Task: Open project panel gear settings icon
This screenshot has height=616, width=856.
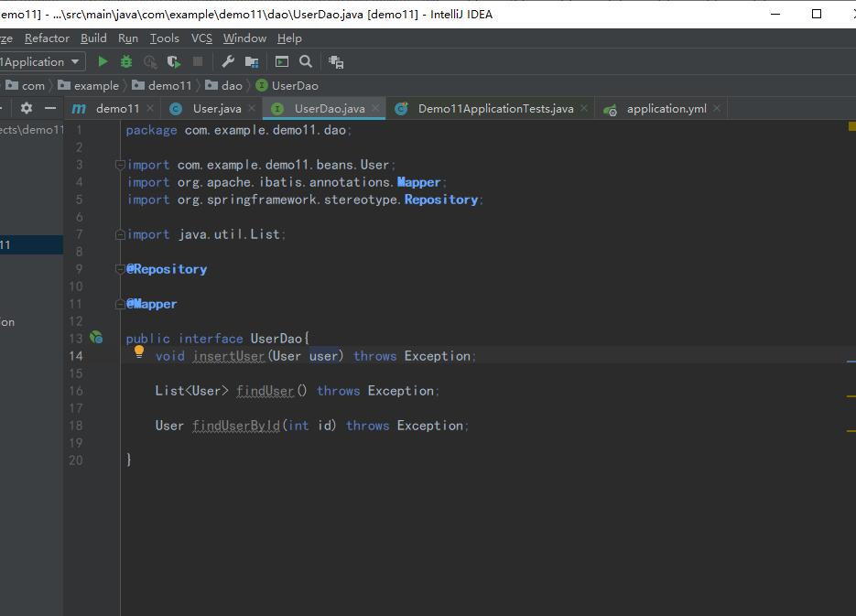Action: click(27, 108)
